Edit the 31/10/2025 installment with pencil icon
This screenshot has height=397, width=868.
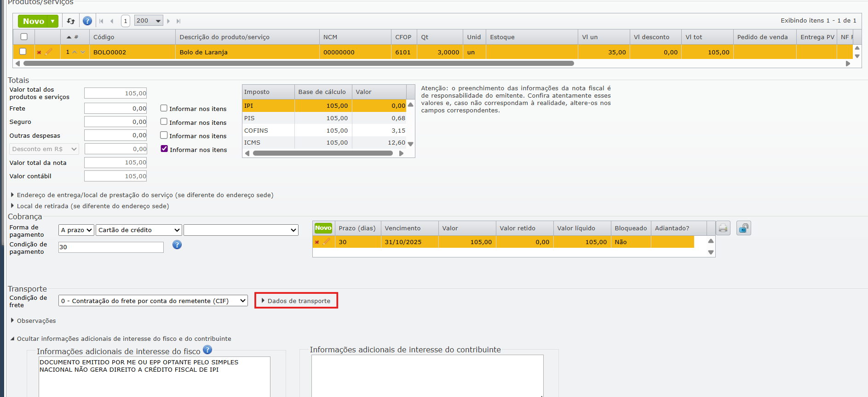pyautogui.click(x=327, y=242)
